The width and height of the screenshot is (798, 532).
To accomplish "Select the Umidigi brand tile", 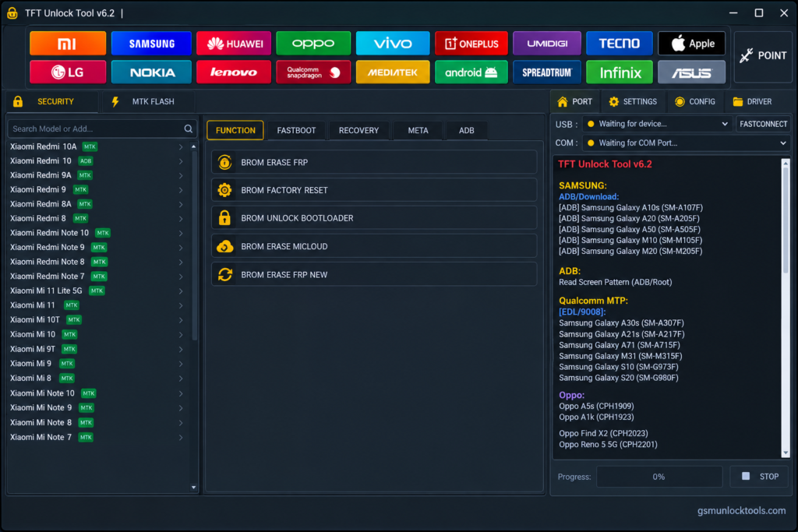I will pyautogui.click(x=547, y=44).
